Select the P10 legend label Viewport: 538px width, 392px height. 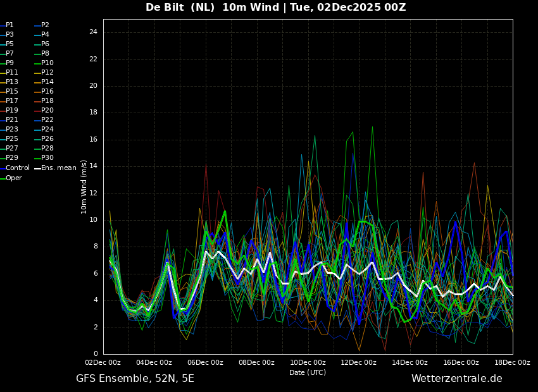[x=47, y=63]
